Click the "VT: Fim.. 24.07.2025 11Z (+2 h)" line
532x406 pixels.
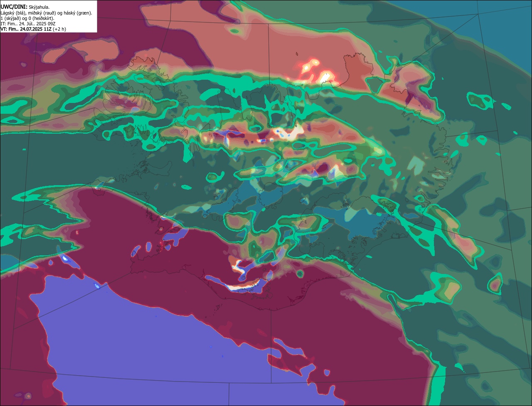click(x=33, y=29)
